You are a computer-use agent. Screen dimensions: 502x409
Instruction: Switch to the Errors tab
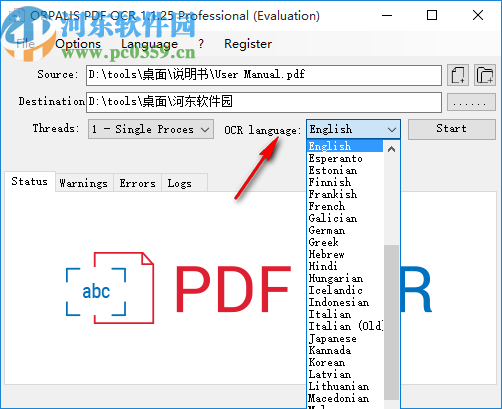tap(138, 183)
